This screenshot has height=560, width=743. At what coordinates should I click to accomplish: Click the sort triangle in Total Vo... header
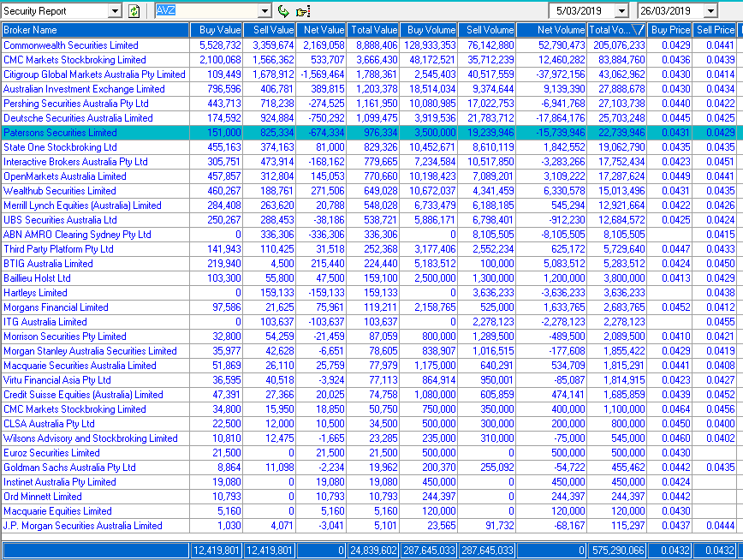coord(639,30)
